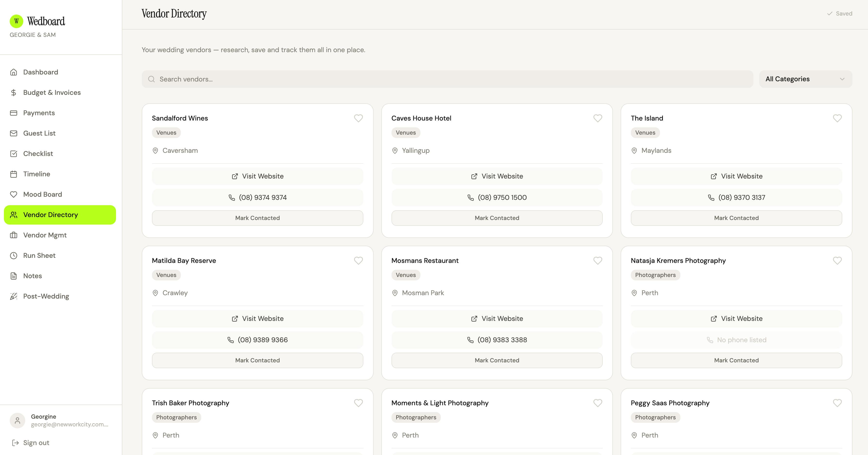The width and height of the screenshot is (868, 455).
Task: Favorite Sandalford Wines with the heart
Action: 359,118
